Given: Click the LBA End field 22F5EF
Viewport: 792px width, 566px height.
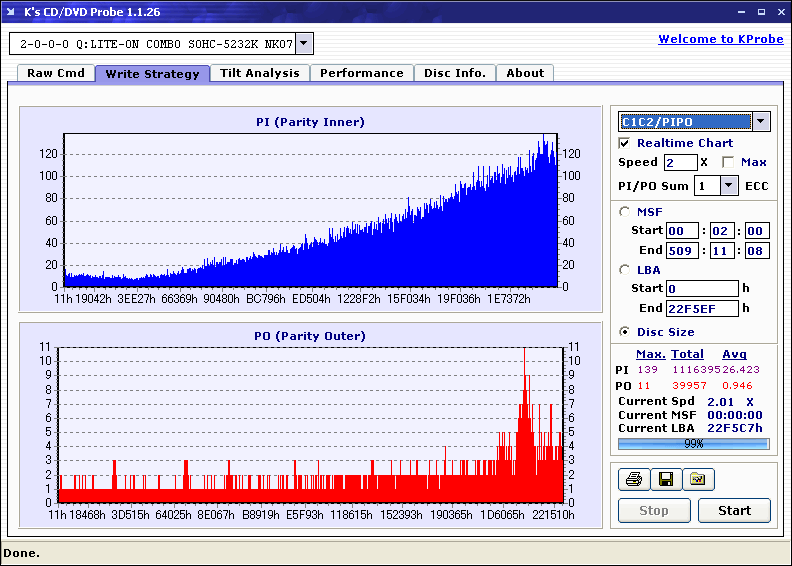Looking at the screenshot, I should pos(702,308).
